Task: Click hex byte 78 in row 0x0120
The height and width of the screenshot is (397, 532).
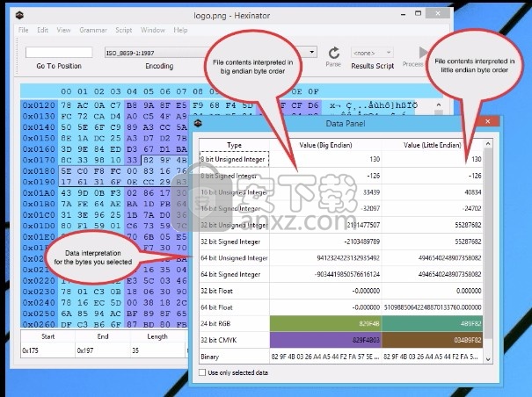Action: point(66,105)
